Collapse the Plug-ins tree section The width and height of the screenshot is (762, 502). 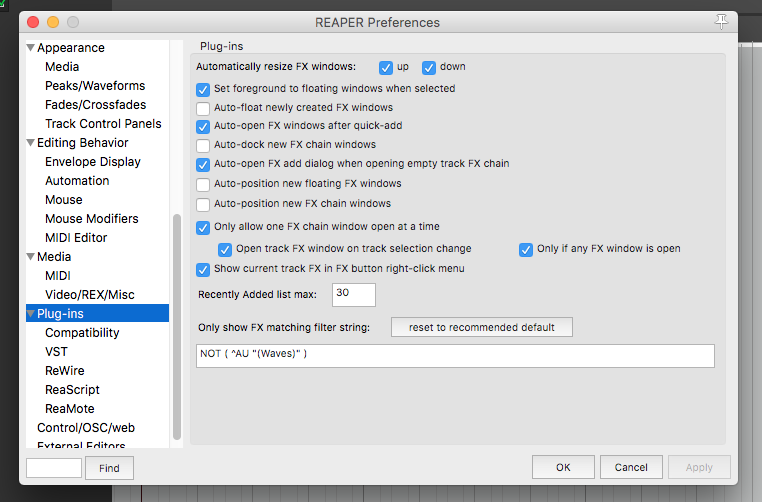(x=30, y=314)
